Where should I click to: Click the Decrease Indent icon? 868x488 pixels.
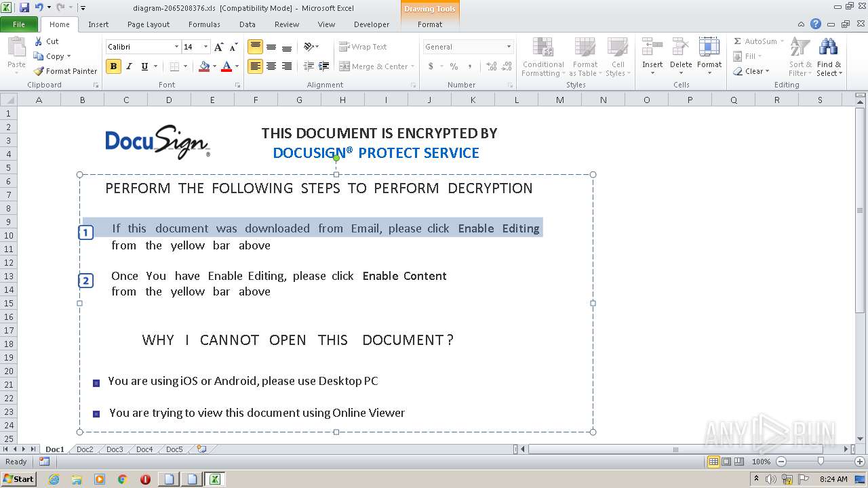(x=309, y=66)
